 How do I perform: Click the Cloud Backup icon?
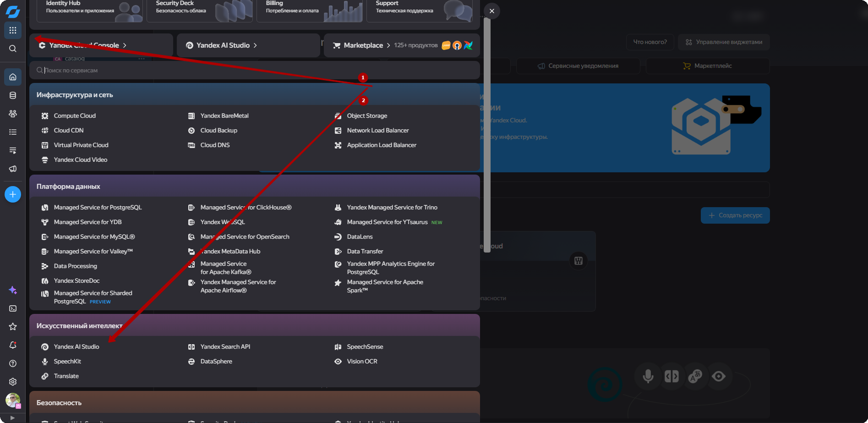coord(191,131)
